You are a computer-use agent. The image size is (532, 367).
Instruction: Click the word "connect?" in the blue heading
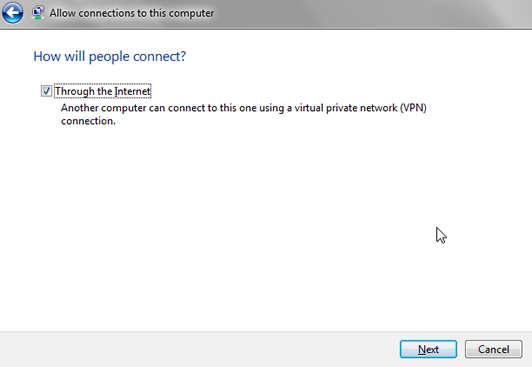pos(159,56)
